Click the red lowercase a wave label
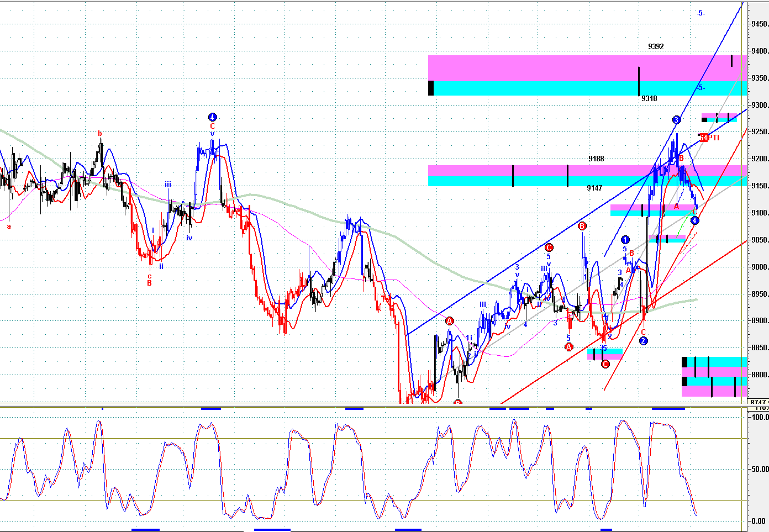The height and width of the screenshot is (532, 769). [9, 226]
